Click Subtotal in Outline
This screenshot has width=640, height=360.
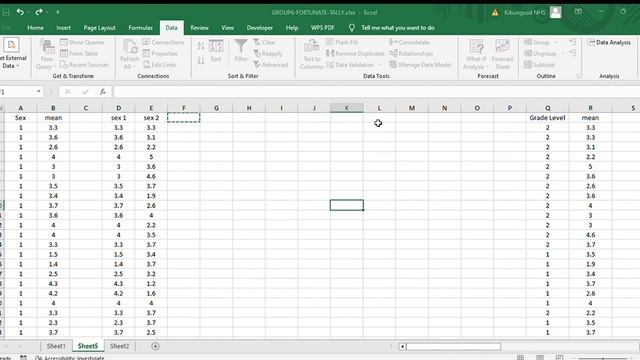540,64
